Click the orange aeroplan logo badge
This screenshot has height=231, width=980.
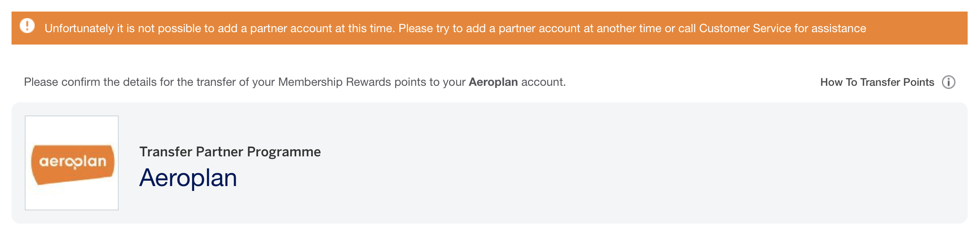point(73,164)
